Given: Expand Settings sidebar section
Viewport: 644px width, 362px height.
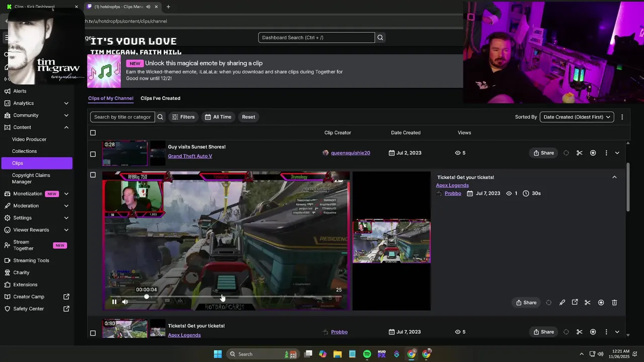Looking at the screenshot, I should pyautogui.click(x=66, y=218).
